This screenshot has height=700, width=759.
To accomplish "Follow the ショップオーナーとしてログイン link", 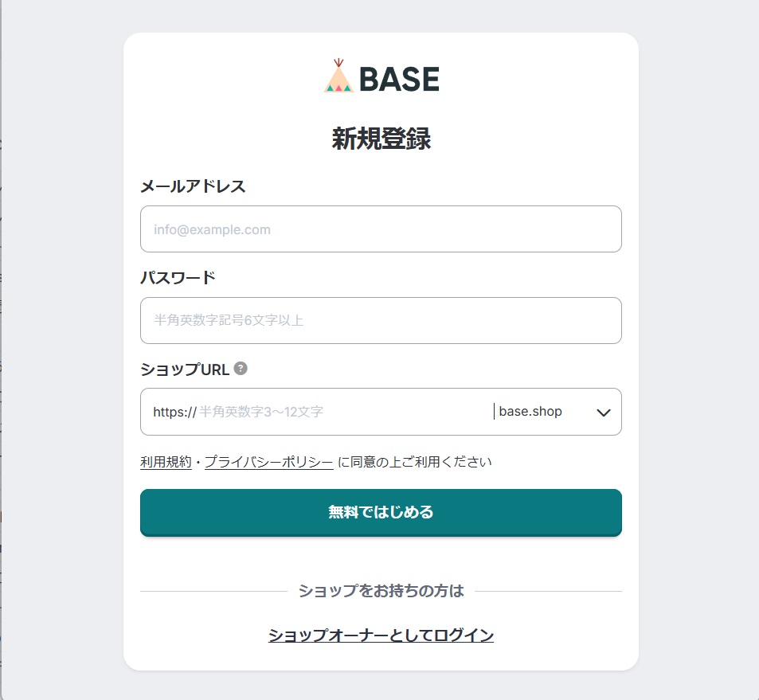I will [x=381, y=635].
